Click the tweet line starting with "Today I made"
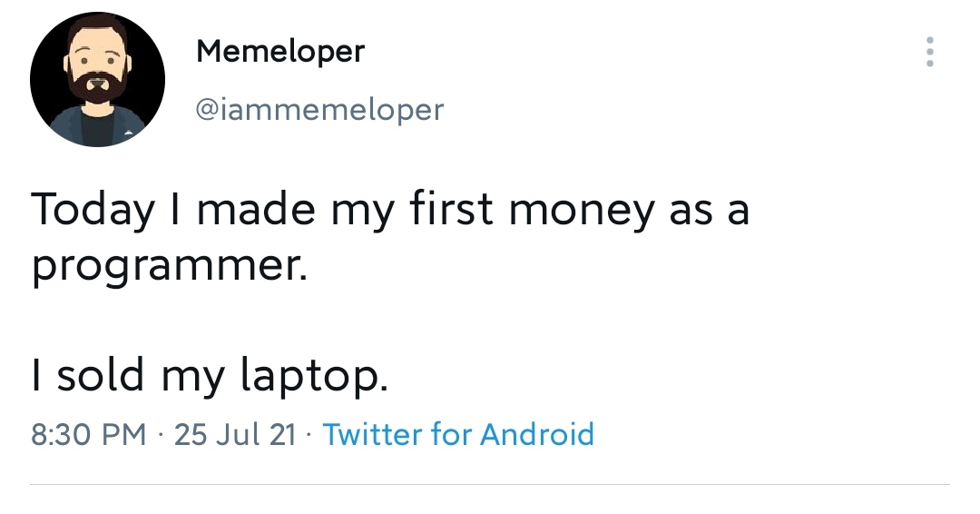 coord(390,210)
